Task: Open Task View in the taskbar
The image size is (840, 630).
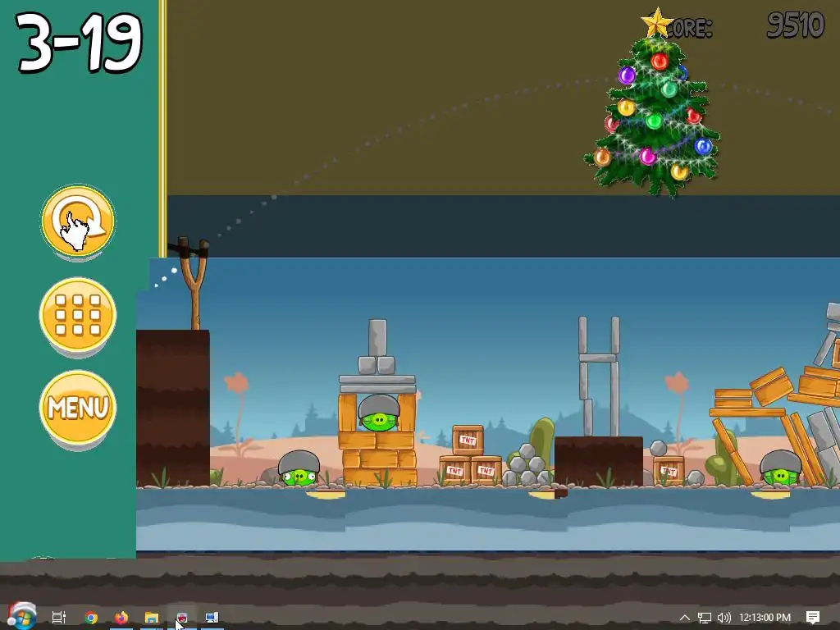Action: pos(58,617)
